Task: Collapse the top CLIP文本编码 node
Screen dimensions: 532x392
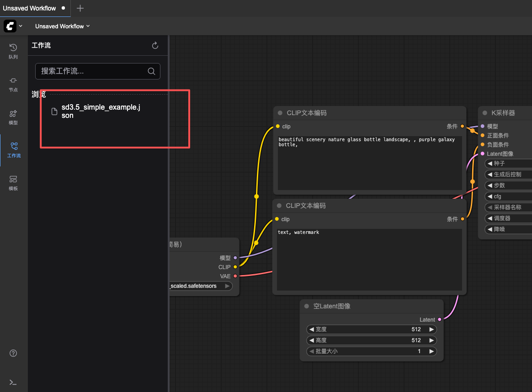Action: tap(280, 113)
